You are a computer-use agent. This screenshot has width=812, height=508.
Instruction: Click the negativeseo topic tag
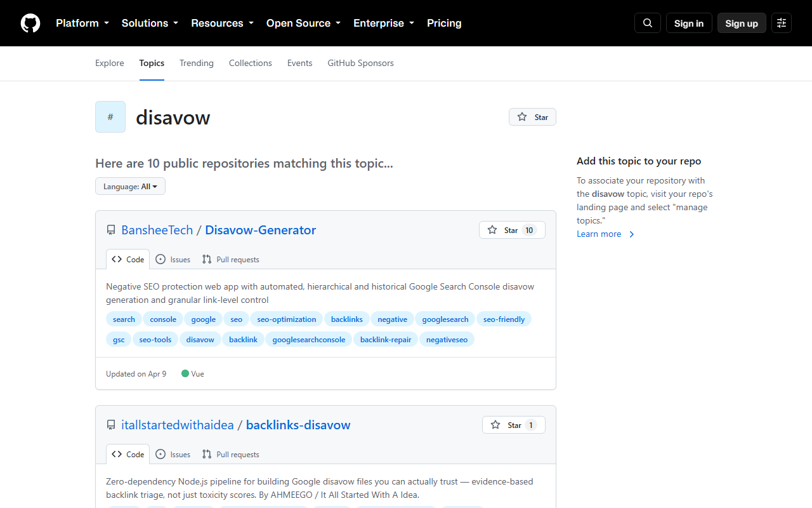click(447, 340)
